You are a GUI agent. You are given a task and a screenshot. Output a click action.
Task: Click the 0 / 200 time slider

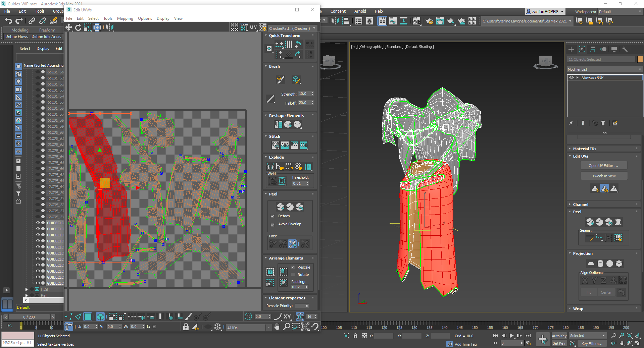[x=29, y=317]
